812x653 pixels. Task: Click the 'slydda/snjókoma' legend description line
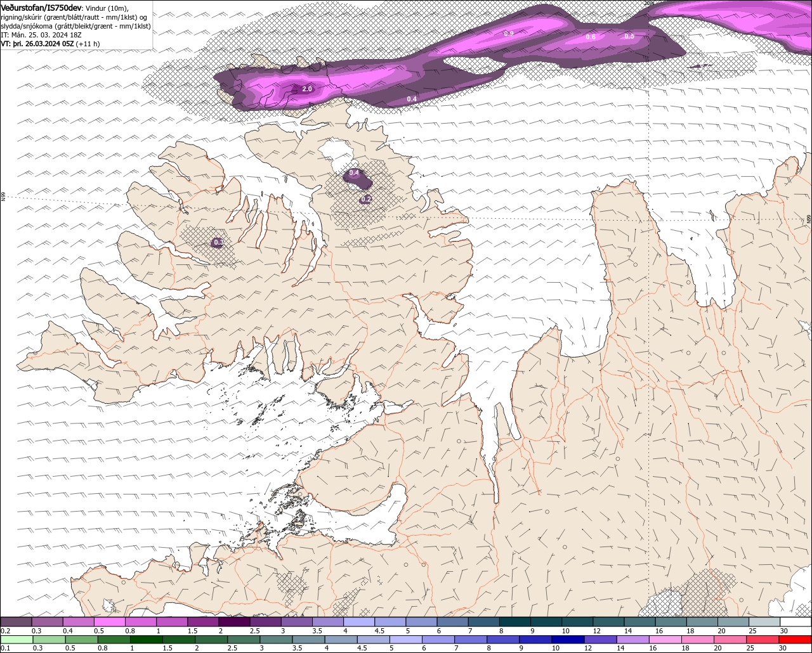[x=76, y=26]
